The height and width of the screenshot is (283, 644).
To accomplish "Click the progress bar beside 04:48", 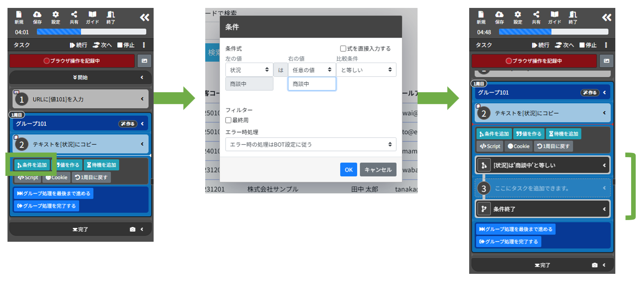I will (554, 32).
